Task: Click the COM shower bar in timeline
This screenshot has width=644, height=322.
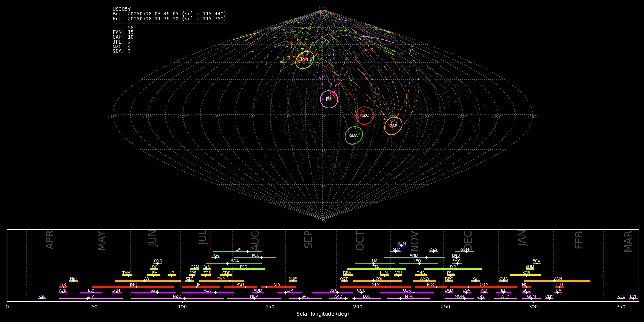Action: (x=484, y=287)
